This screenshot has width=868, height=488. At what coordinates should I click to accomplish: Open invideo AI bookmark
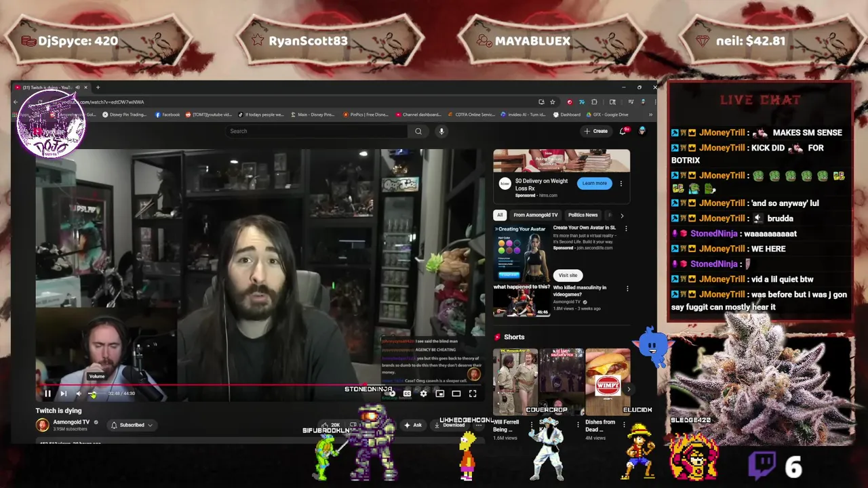coord(524,115)
